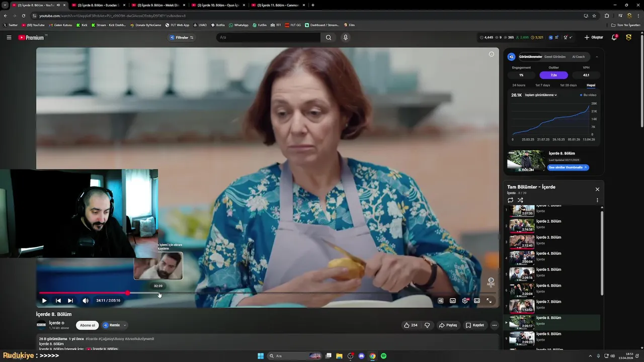Screen dimensions: 644x362
Task: Go to YouTube Premium home logo
Action: pyautogui.click(x=31, y=37)
